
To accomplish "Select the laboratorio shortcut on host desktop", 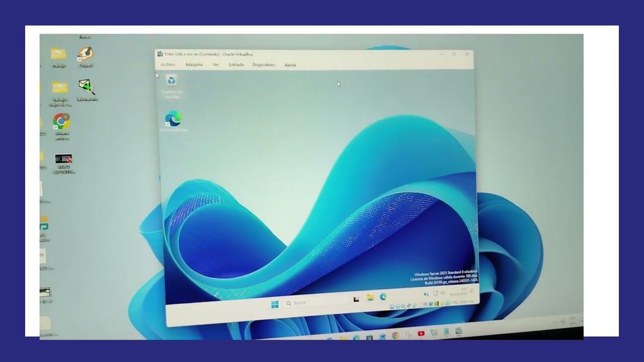I will (87, 90).
